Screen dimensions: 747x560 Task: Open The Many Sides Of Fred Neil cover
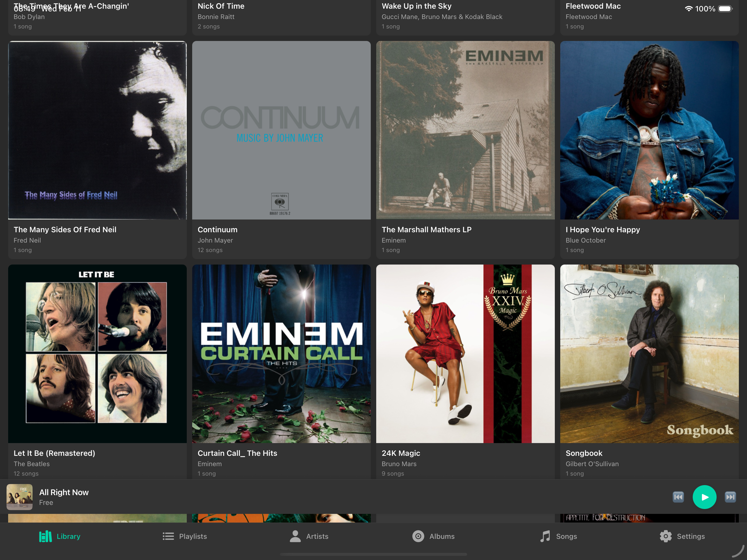[x=97, y=130]
